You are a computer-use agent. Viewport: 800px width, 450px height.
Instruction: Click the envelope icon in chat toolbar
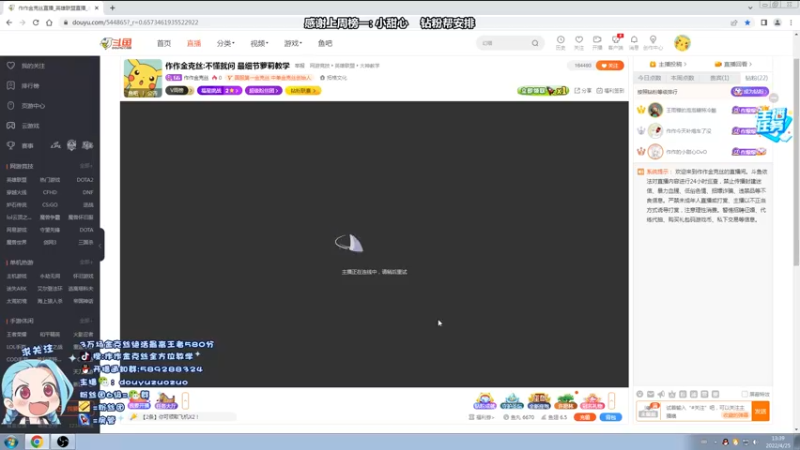pos(651,394)
